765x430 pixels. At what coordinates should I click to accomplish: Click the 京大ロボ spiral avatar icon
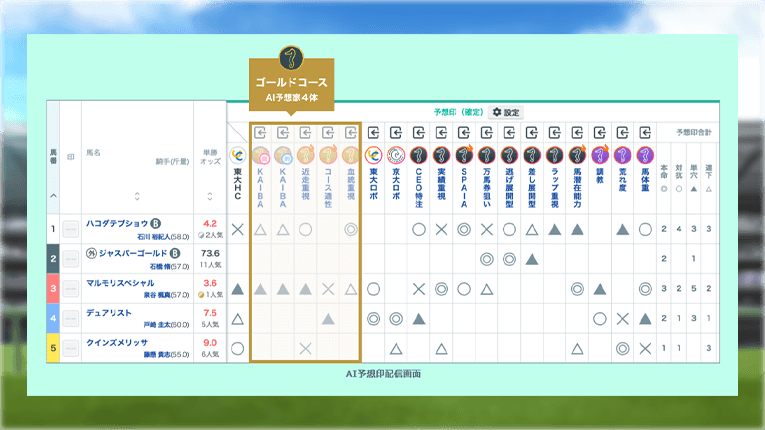coord(396,155)
